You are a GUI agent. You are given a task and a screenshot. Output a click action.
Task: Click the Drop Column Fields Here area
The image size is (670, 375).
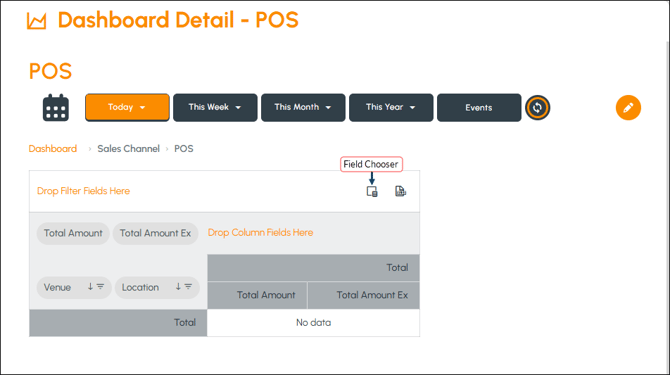point(260,232)
